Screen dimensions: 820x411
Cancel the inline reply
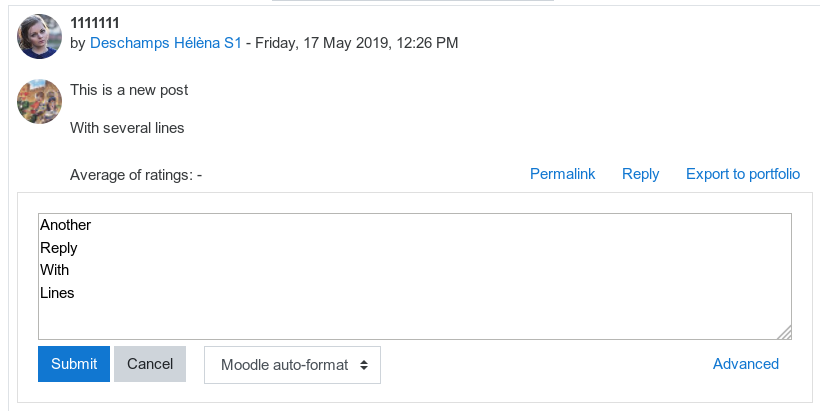(150, 364)
